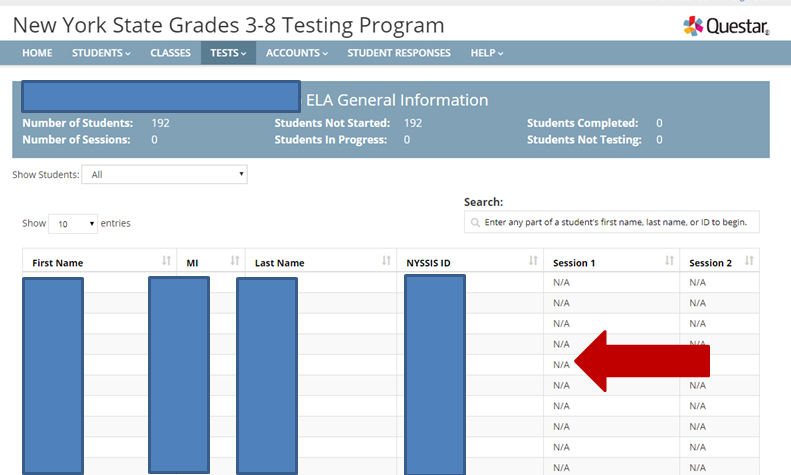791x475 pixels.
Task: Click ELA General Information heading
Action: [x=397, y=100]
